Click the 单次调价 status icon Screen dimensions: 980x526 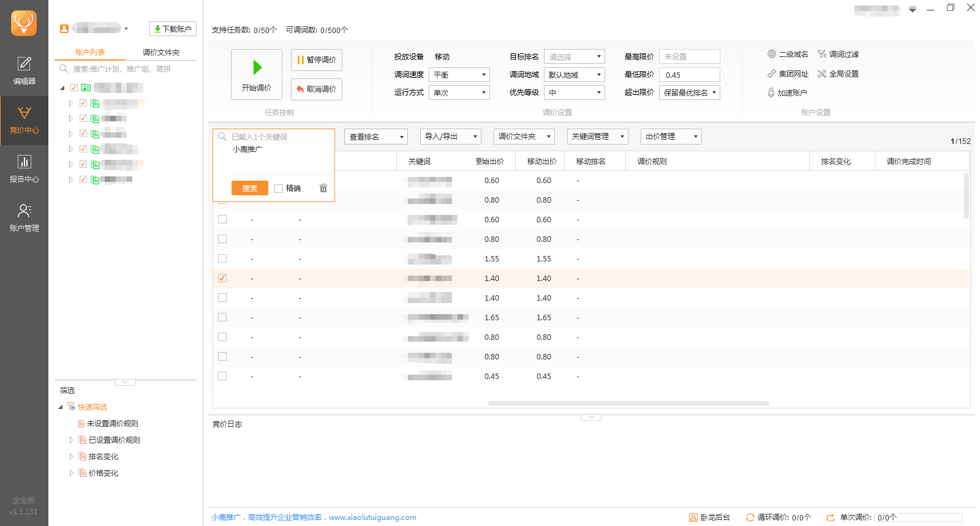pos(831,517)
